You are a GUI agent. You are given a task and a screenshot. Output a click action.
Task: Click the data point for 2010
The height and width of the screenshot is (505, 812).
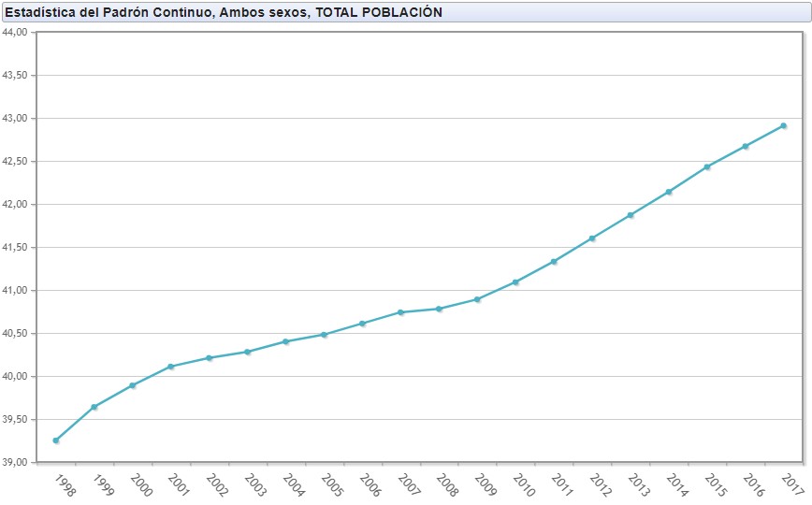pos(515,281)
